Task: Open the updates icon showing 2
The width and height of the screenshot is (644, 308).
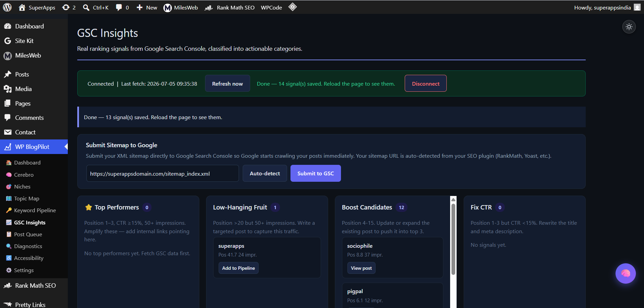Action: click(66, 7)
